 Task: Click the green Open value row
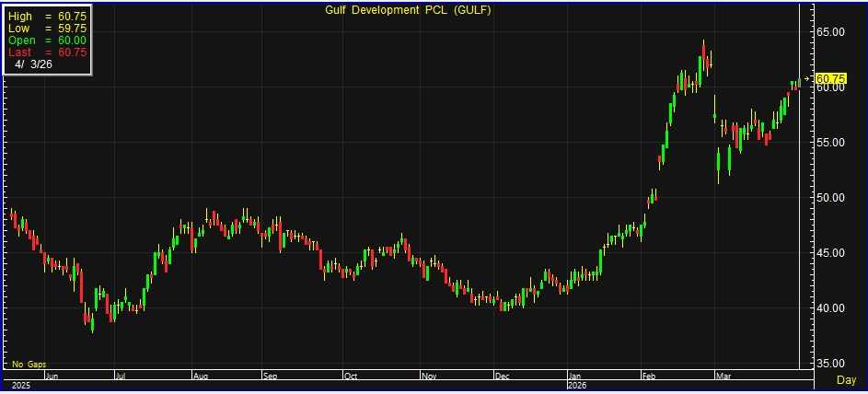click(x=47, y=41)
